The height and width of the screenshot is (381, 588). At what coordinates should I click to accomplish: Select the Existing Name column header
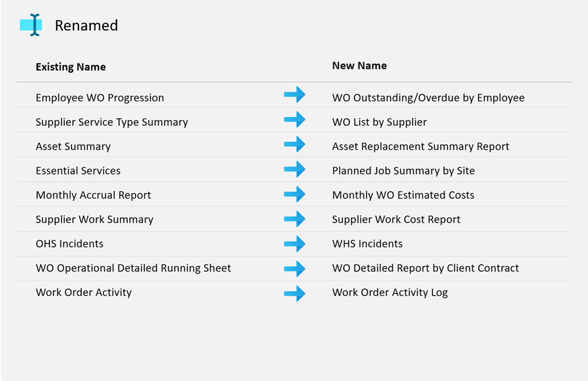pos(71,67)
